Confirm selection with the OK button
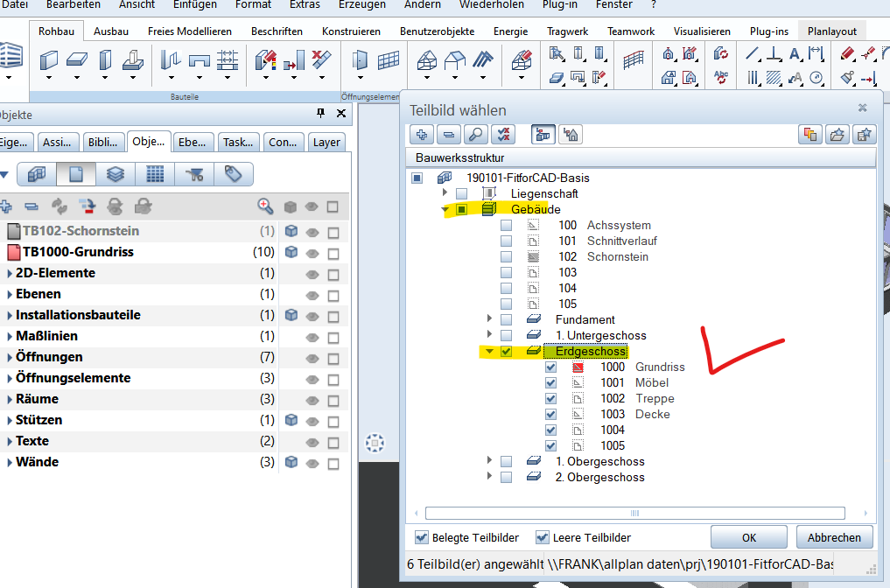 (748, 537)
